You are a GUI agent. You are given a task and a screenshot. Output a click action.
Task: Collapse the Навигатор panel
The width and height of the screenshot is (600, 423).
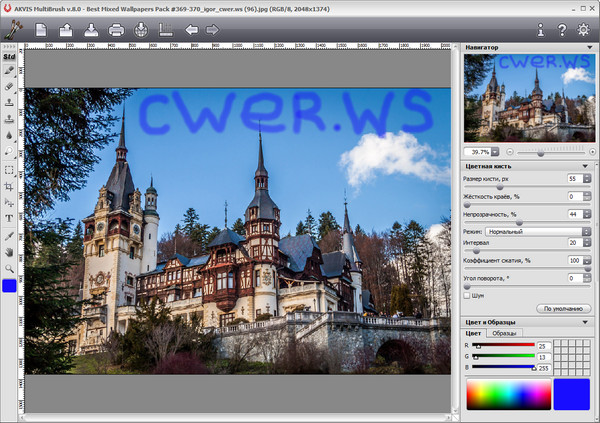click(x=590, y=47)
